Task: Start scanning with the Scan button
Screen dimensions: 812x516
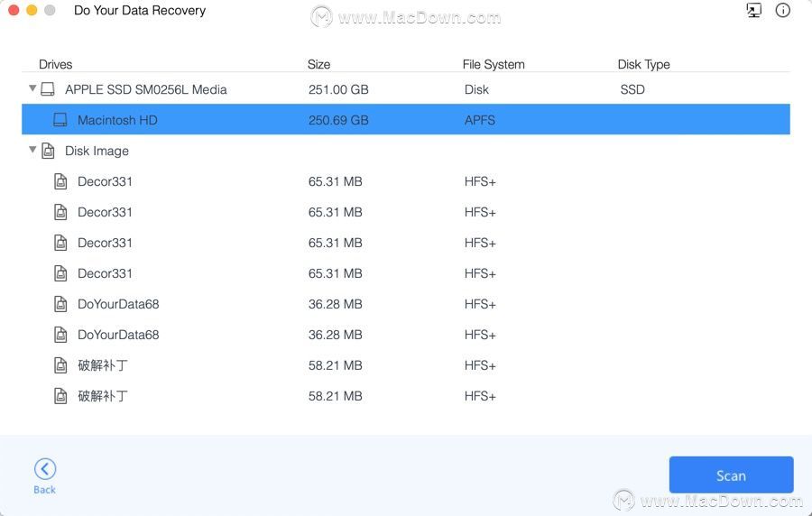Action: [x=731, y=475]
